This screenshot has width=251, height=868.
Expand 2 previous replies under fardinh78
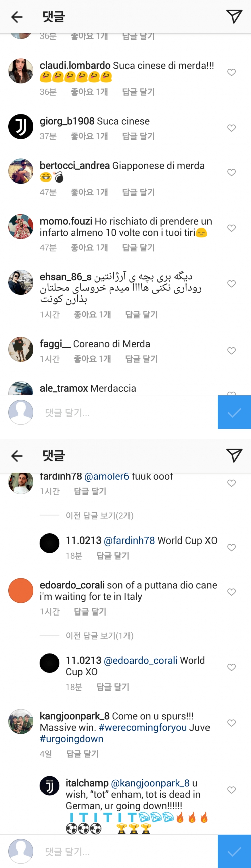(99, 516)
